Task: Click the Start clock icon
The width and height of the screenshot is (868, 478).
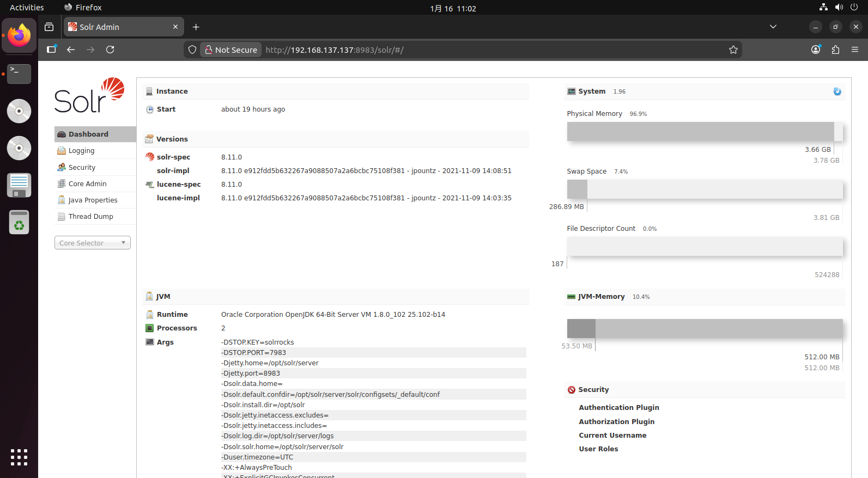Action: click(150, 109)
